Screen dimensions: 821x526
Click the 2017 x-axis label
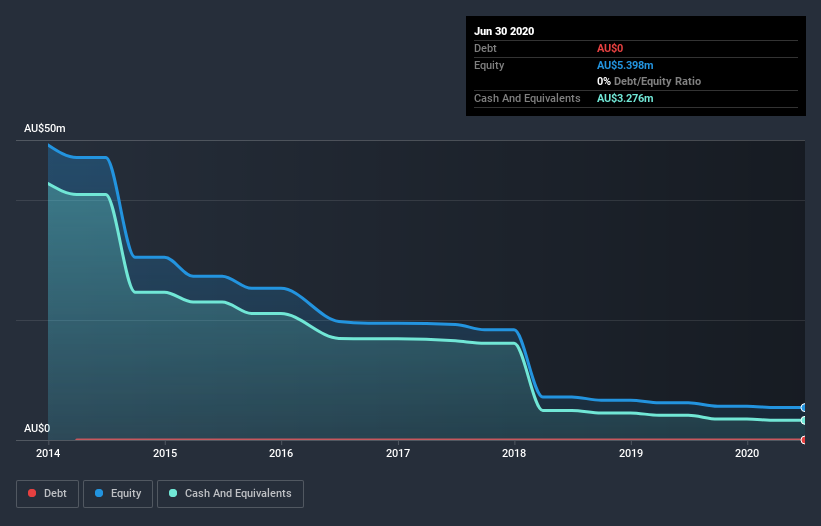398,453
